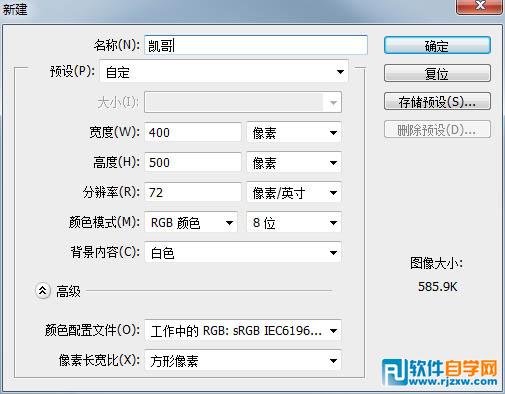Click the greyed 删除预设(D)... button
Screen dimensions: 505x394
pos(437,129)
